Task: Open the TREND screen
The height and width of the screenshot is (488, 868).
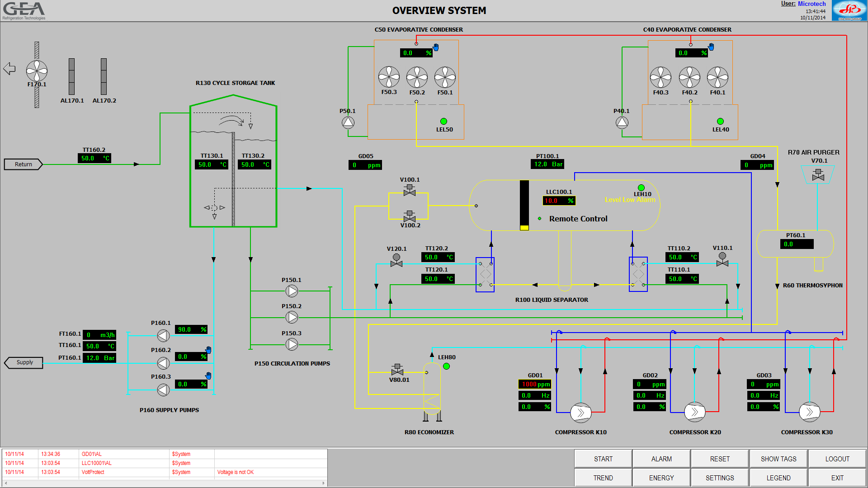Action: coord(603,478)
